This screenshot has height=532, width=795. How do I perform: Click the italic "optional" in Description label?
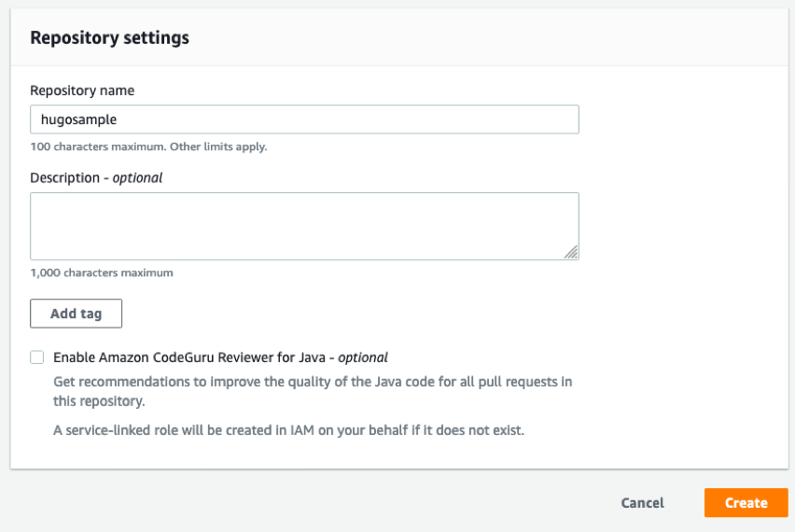pyautogui.click(x=137, y=177)
